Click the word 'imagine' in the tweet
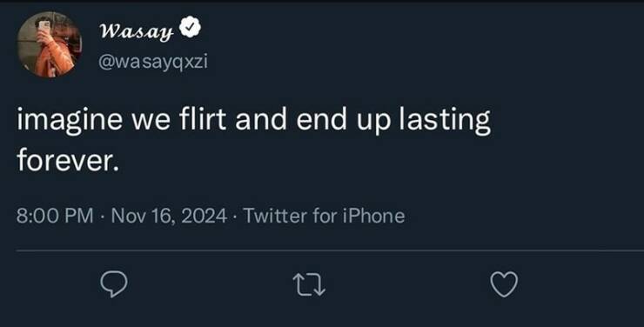Image resolution: width=644 pixels, height=327 pixels. (70, 121)
